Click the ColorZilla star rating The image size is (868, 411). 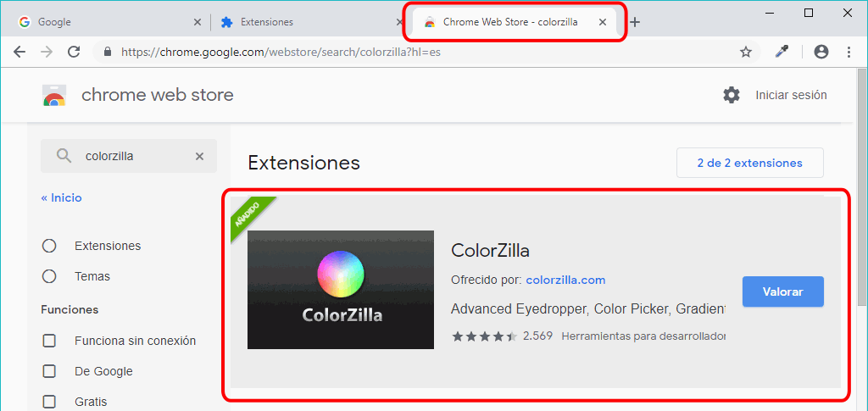(484, 336)
